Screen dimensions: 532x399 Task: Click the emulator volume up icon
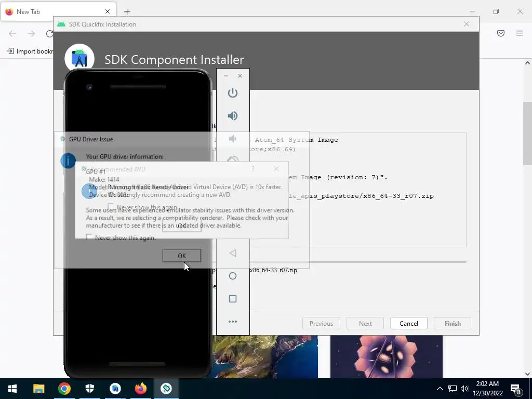click(232, 116)
